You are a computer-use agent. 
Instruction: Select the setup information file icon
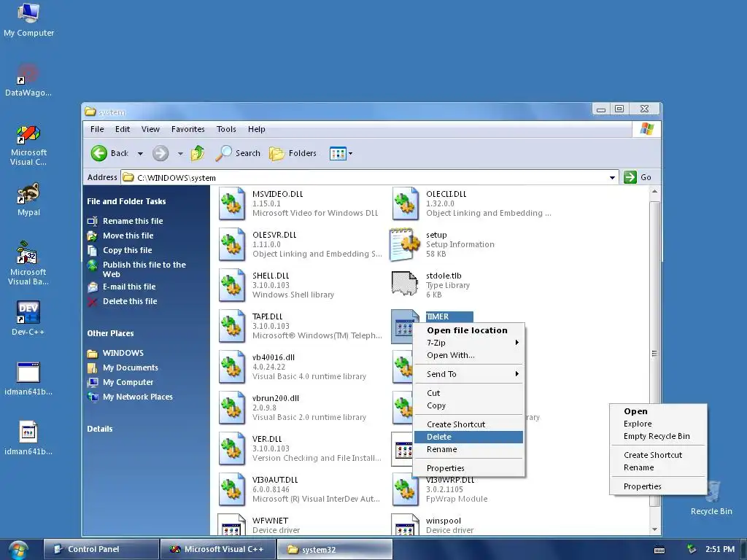point(404,244)
